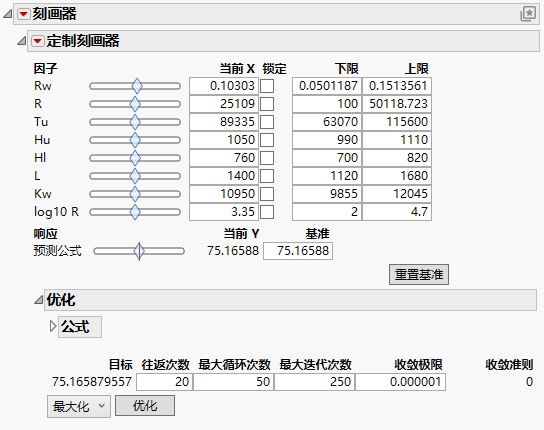
Task: Click the 预测公式 response label
Action: (58, 251)
